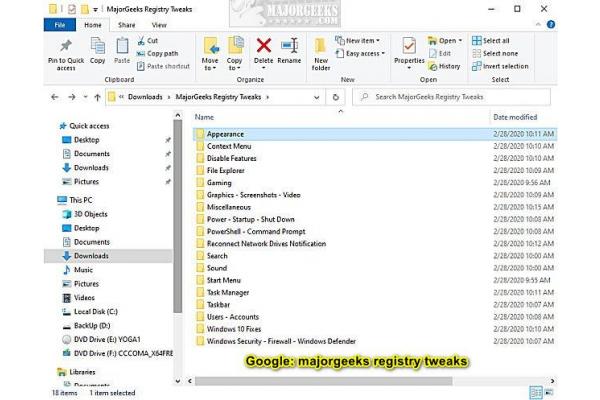Click the Copy icon in Clipboard group
600x400 pixels.
click(x=98, y=46)
